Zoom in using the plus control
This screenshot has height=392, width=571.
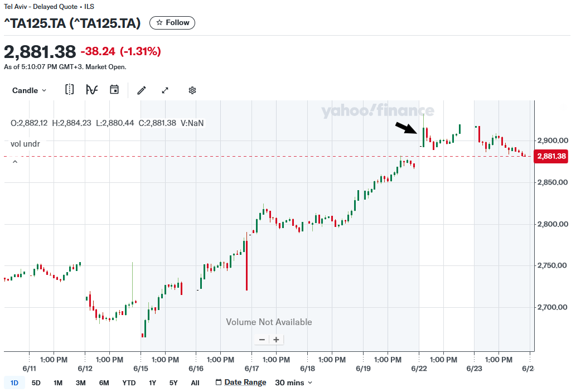click(276, 339)
